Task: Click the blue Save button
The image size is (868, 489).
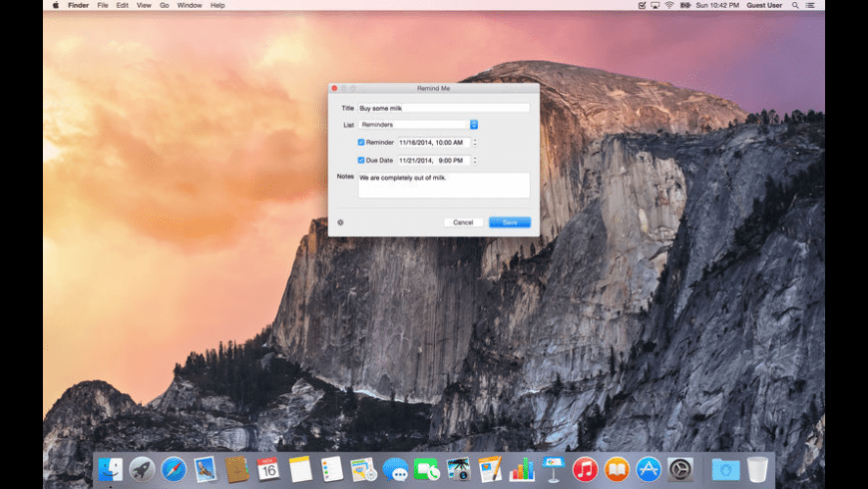Action: click(x=510, y=223)
